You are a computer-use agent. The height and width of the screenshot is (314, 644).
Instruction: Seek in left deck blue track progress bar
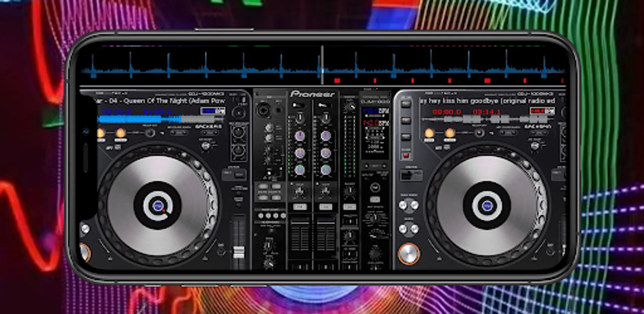(161, 120)
